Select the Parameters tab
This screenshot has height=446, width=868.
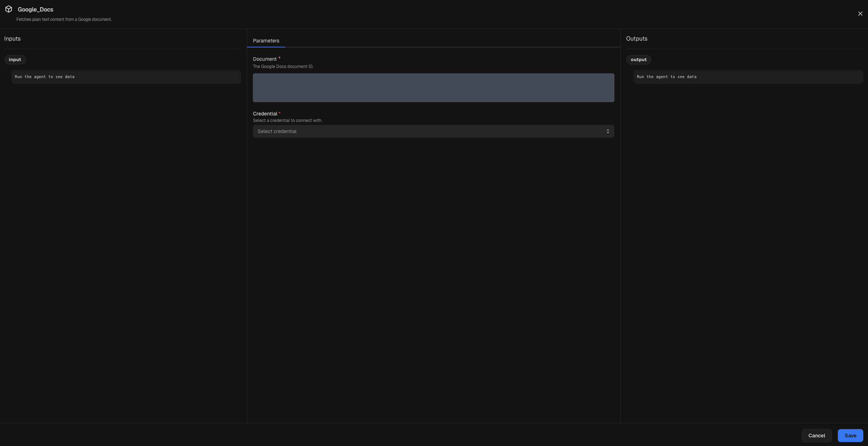[x=266, y=41]
